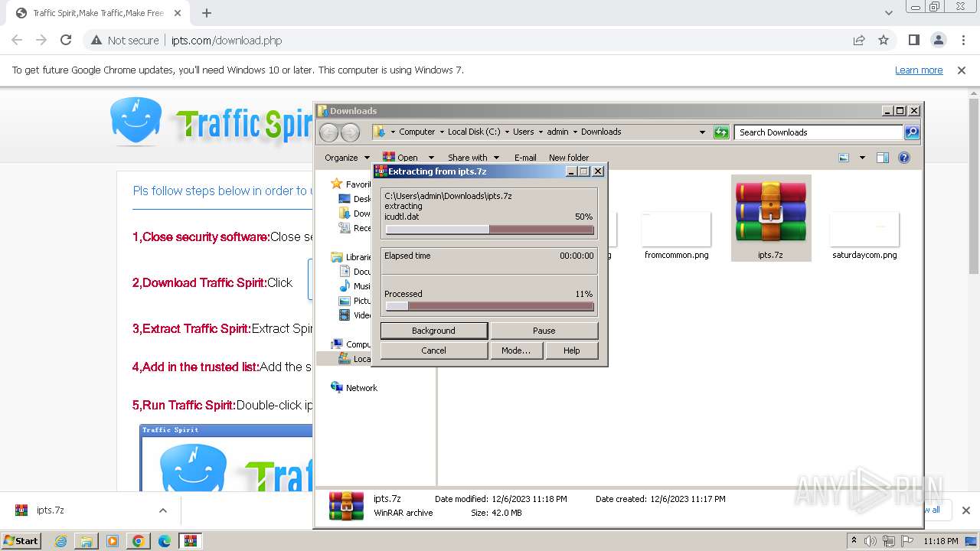Open Windows Explorer from taskbar
The image size is (980, 551).
[87, 541]
